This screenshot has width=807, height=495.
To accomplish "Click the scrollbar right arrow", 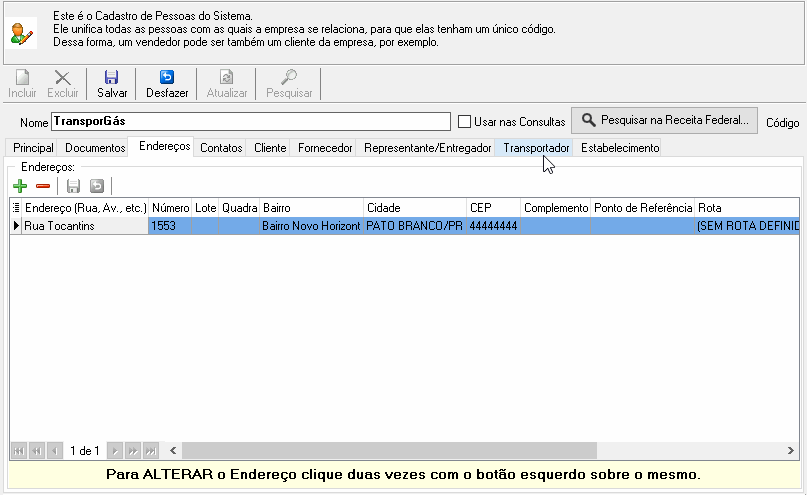I will [x=791, y=451].
